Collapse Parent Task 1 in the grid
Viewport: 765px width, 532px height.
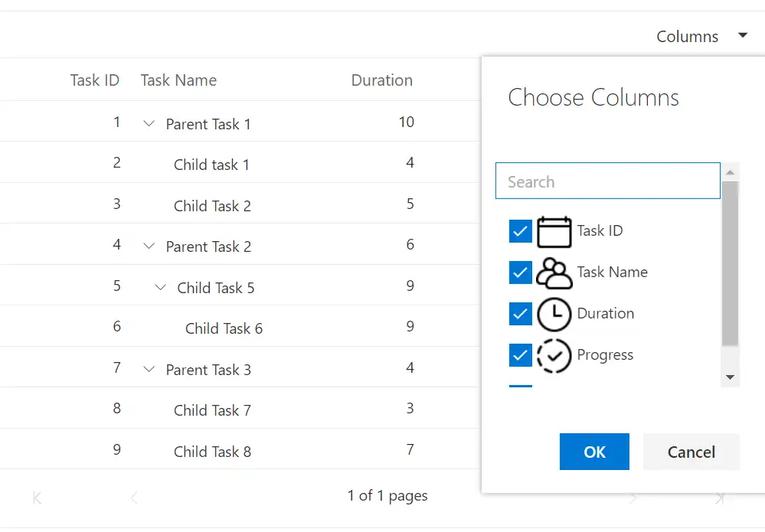[149, 123]
